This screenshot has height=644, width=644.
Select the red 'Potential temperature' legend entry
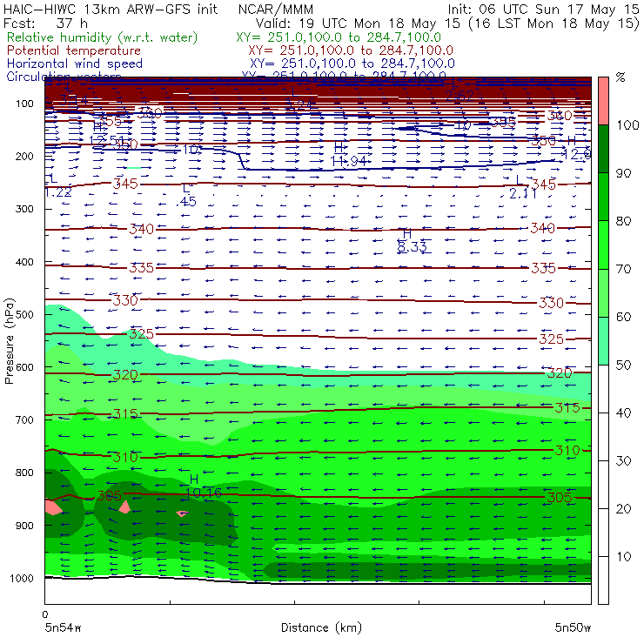74,50
